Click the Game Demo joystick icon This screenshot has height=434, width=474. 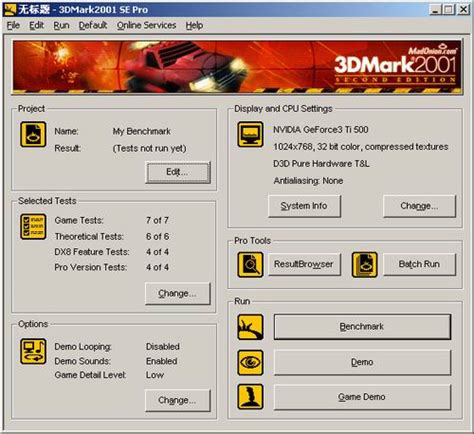(250, 397)
